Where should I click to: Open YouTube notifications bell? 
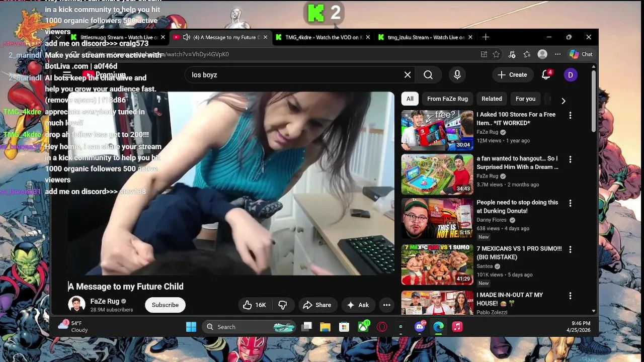(546, 75)
